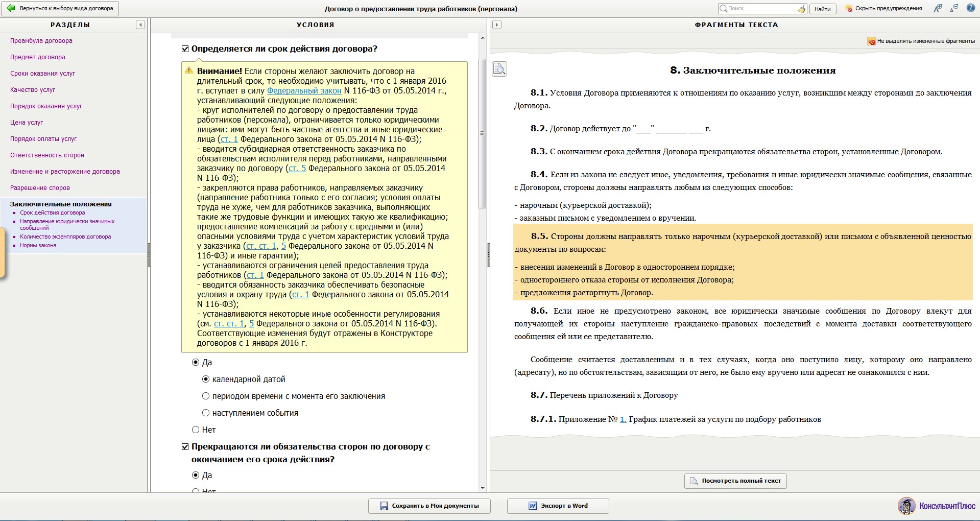Click the magnifier icon in search box
This screenshot has height=521, width=980.
click(x=723, y=8)
